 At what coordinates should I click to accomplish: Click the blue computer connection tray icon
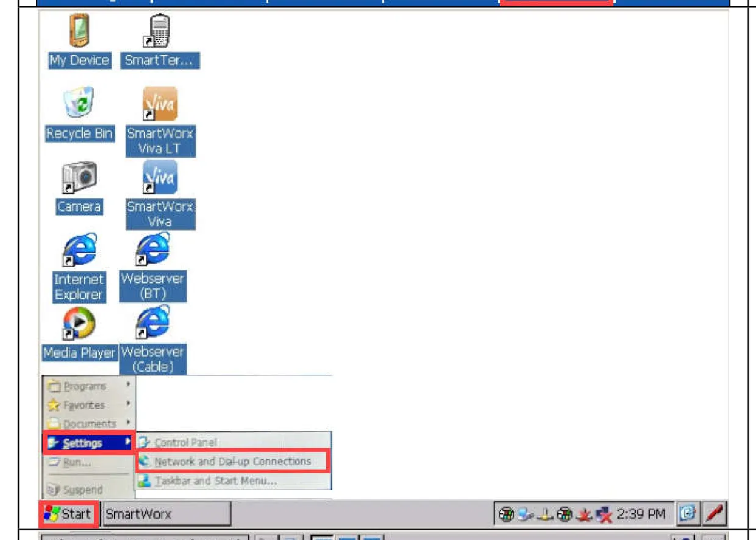click(x=525, y=514)
